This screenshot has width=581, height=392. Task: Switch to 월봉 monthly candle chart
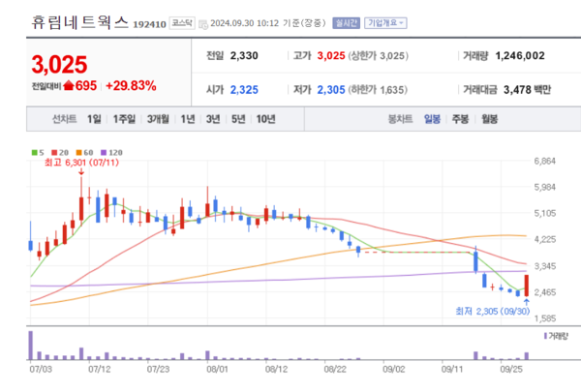tap(489, 119)
